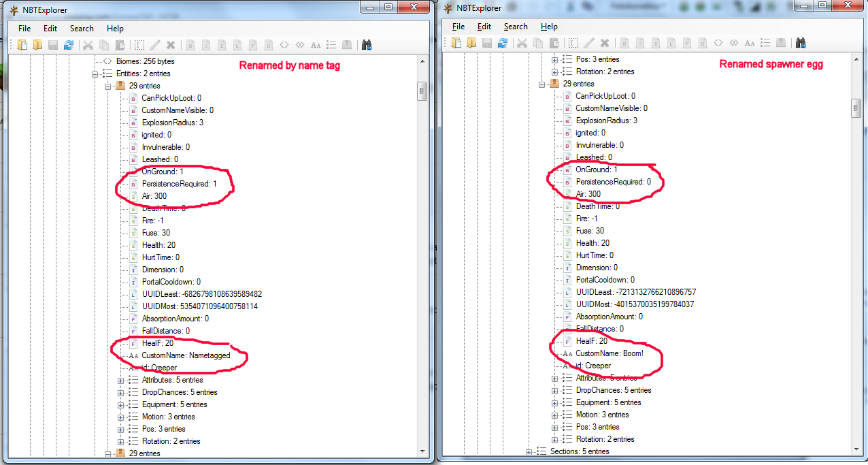Click Rename tag icon in left window toolbar
This screenshot has height=465, width=868.
coord(139,45)
